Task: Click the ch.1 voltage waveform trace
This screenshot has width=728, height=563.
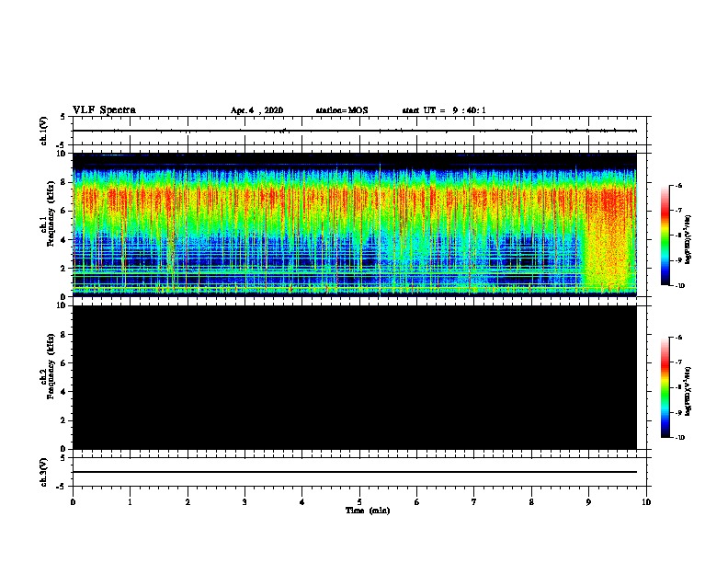Action: [355, 131]
